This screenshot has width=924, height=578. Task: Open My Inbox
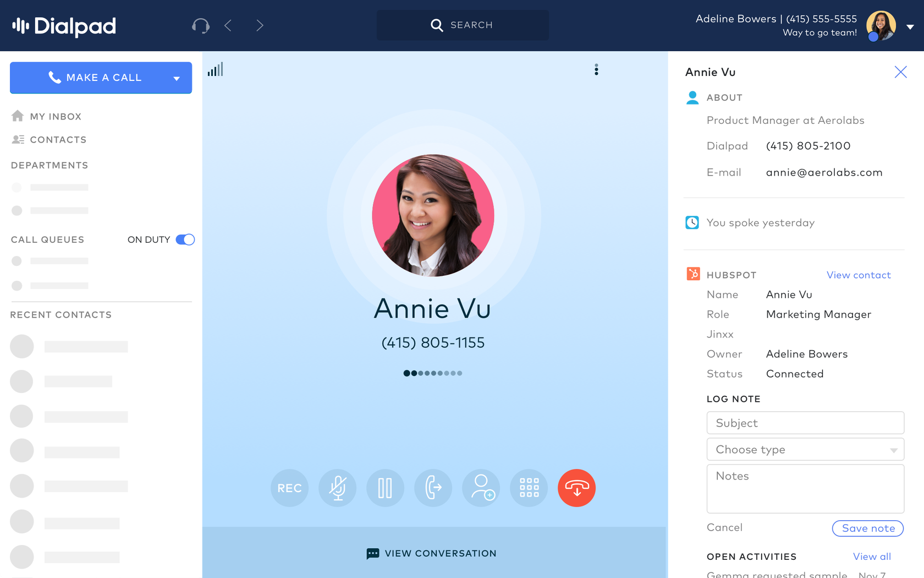(56, 117)
